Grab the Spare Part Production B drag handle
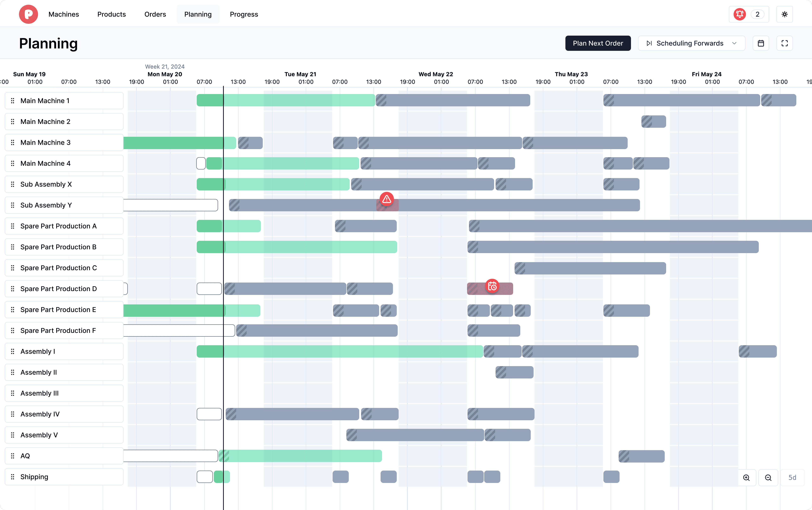This screenshot has height=510, width=812. (x=13, y=247)
